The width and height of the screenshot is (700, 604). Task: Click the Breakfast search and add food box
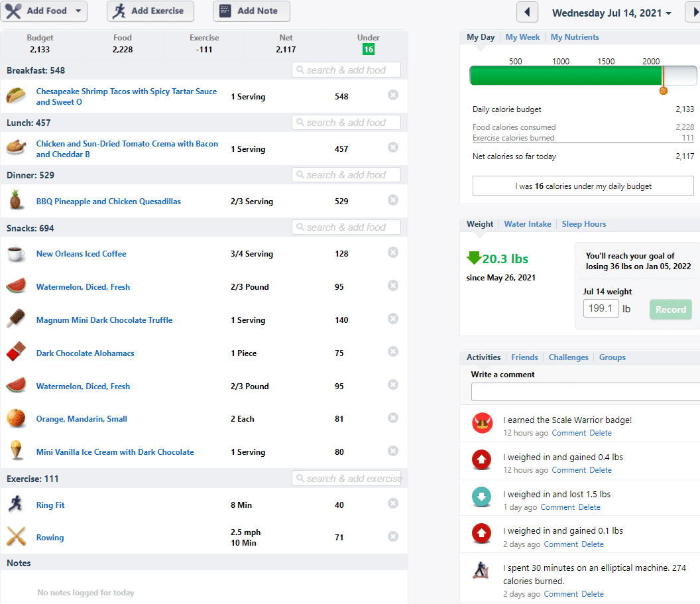click(346, 70)
